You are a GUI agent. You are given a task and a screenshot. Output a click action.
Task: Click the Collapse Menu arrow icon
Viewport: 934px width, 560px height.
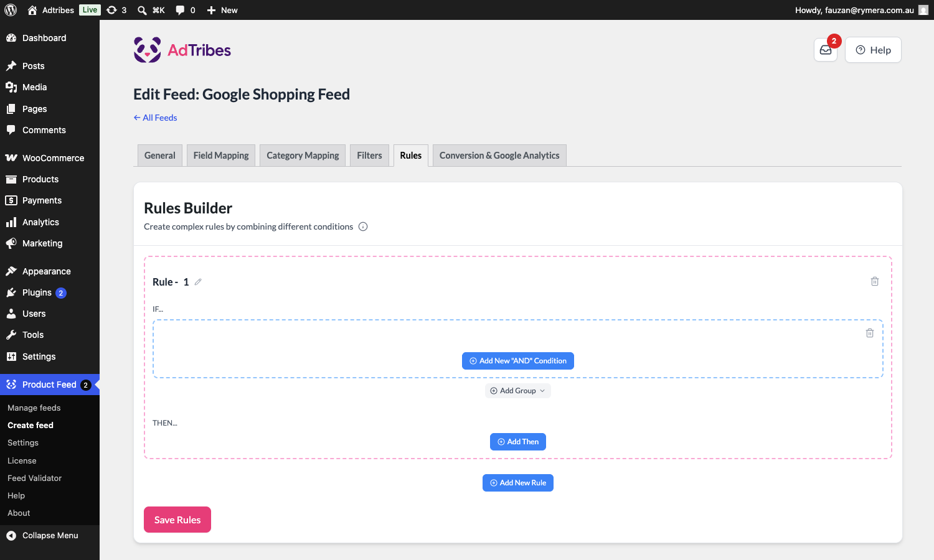click(x=11, y=536)
